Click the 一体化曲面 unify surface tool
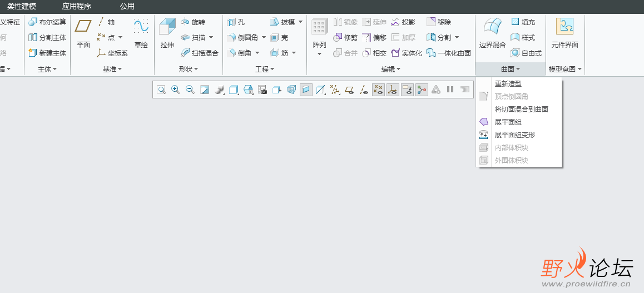The image size is (644, 293). [x=448, y=53]
